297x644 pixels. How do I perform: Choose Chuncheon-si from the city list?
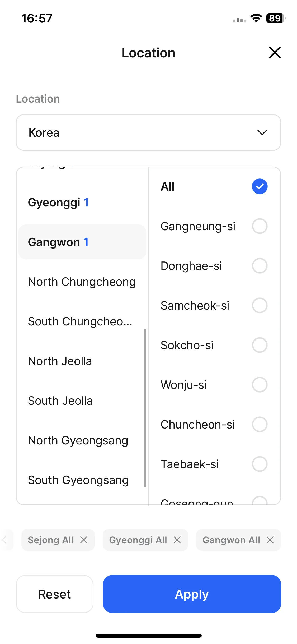214,424
